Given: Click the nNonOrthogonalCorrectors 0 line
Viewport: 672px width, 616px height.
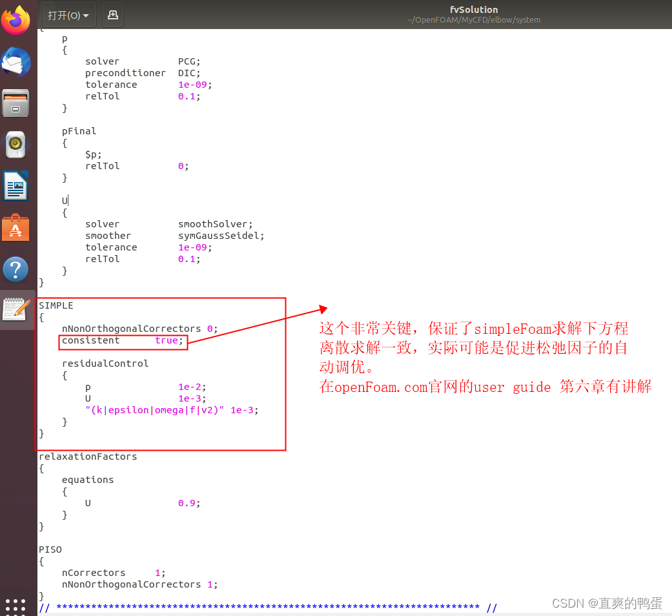Looking at the screenshot, I should coord(136,329).
